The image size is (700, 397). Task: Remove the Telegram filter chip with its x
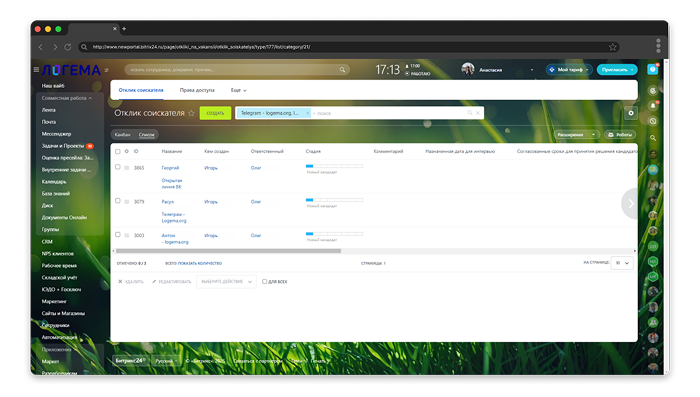(x=308, y=113)
